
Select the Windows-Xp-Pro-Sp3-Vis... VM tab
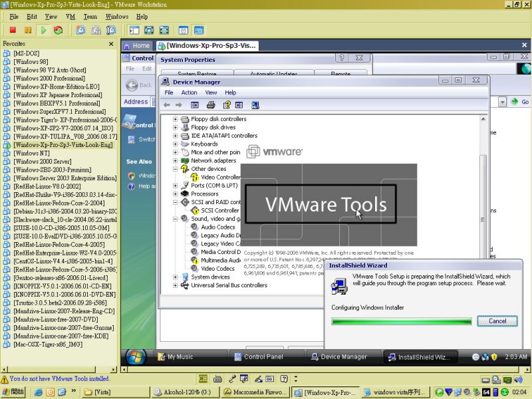[x=207, y=45]
